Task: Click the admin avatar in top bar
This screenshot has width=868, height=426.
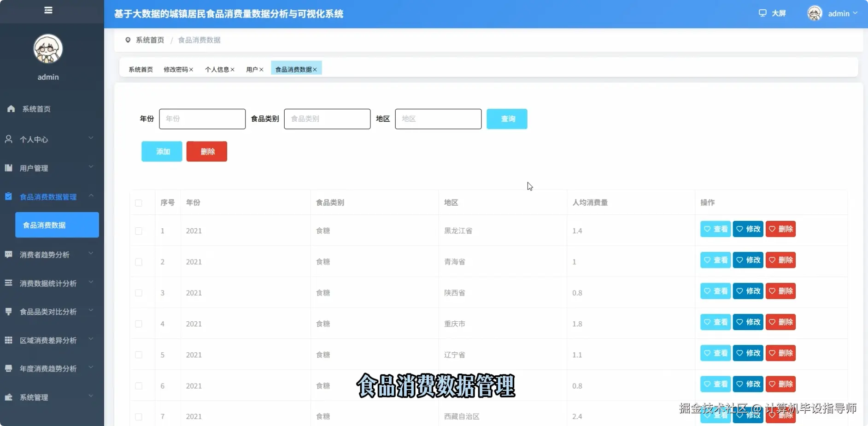Action: 815,13
